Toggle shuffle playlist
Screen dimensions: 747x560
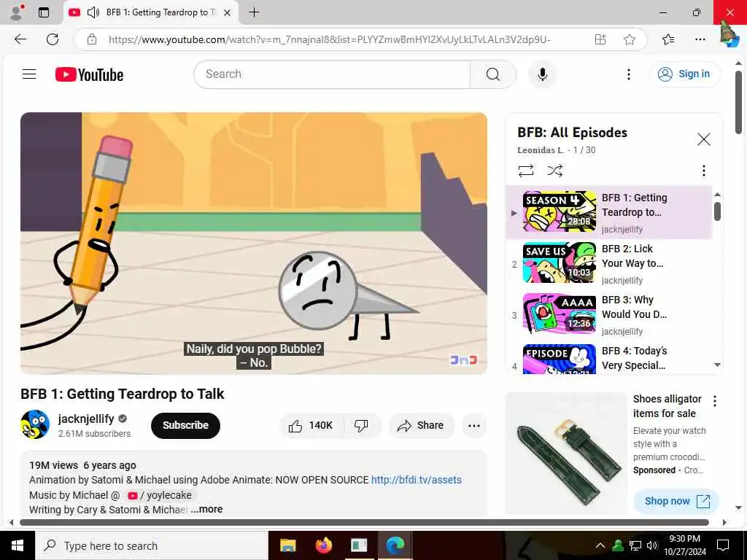(555, 171)
